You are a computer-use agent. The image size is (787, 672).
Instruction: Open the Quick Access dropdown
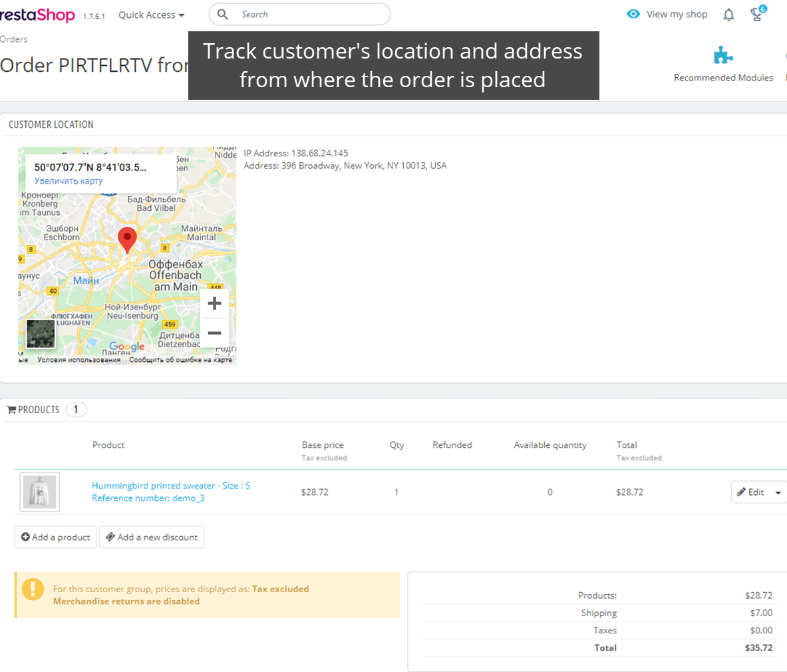[x=152, y=15]
